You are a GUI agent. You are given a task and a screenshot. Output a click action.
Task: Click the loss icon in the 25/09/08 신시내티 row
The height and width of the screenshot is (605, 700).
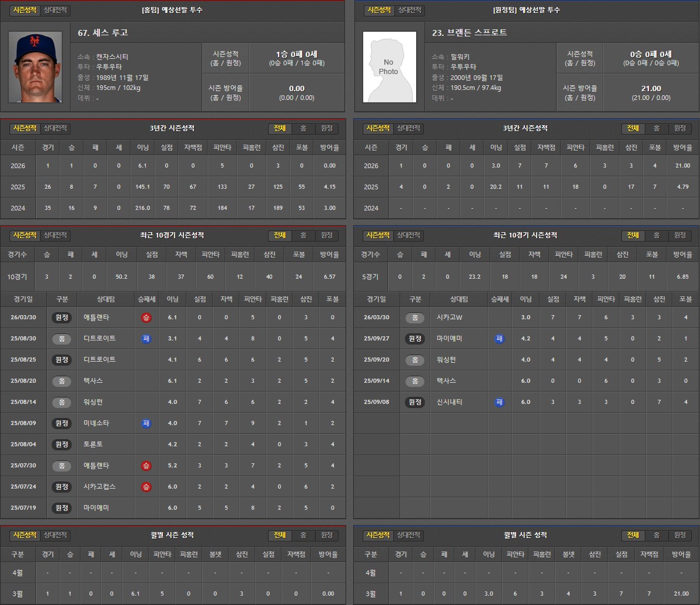pyautogui.click(x=499, y=402)
